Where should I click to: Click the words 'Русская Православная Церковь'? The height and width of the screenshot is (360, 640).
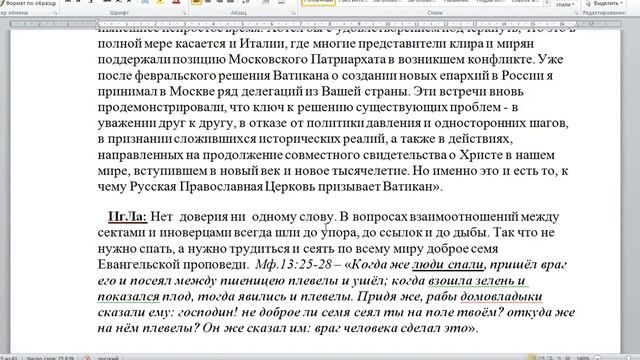coord(222,187)
